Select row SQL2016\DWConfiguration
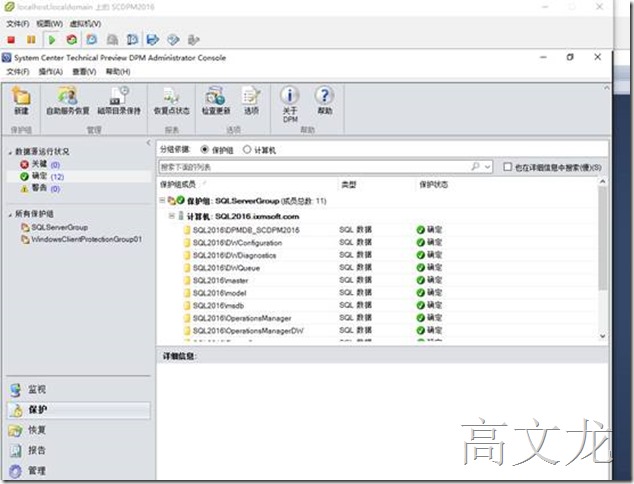Viewport: 634px width, 484px height. (x=377, y=243)
